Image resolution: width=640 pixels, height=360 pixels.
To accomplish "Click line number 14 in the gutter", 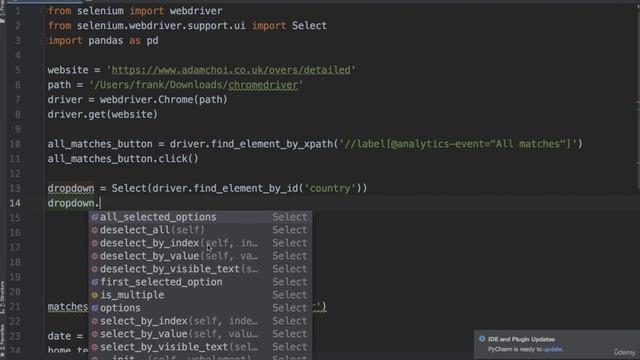I will pyautogui.click(x=15, y=203).
